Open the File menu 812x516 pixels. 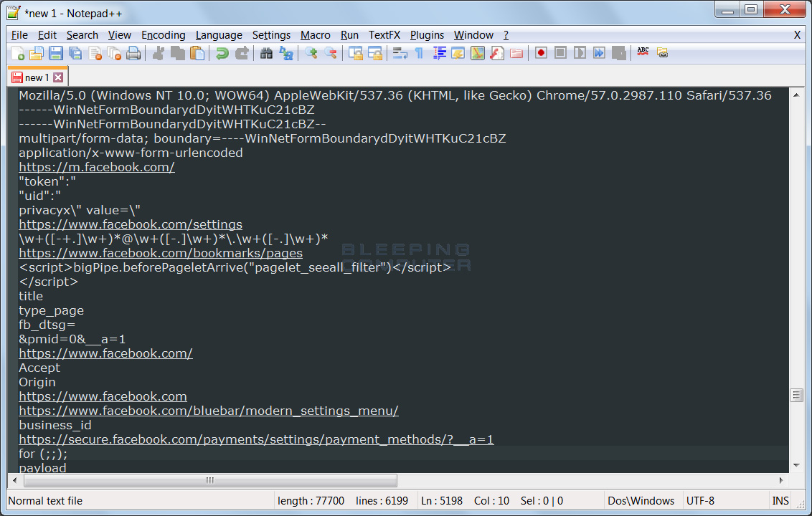tap(19, 34)
